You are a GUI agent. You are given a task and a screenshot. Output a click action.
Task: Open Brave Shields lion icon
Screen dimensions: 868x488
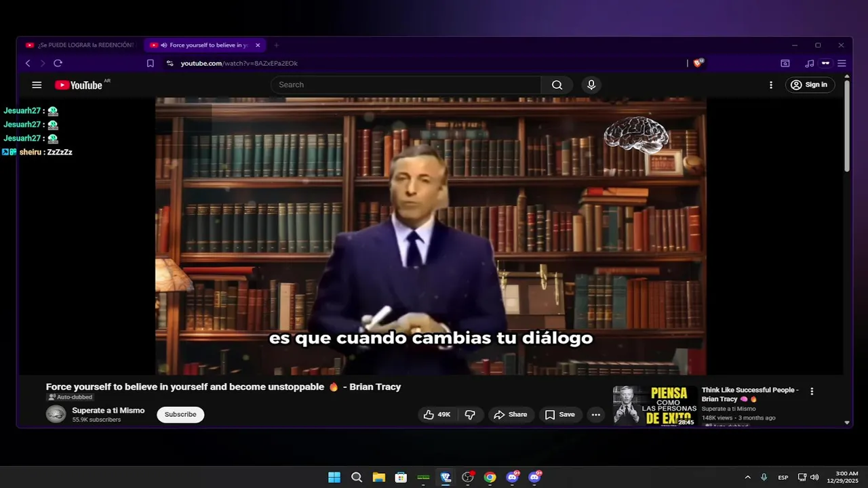pos(698,63)
